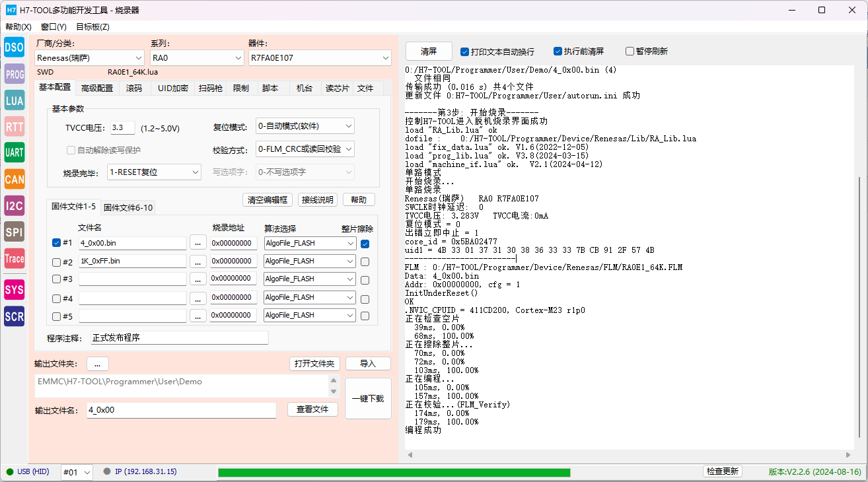The image size is (868, 482).
Task: Open algorithm dropdown for file #3
Action: pyautogui.click(x=309, y=279)
